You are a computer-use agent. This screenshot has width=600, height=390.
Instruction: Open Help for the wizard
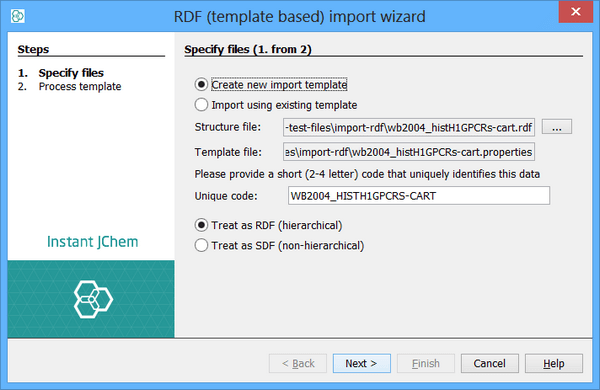[554, 363]
